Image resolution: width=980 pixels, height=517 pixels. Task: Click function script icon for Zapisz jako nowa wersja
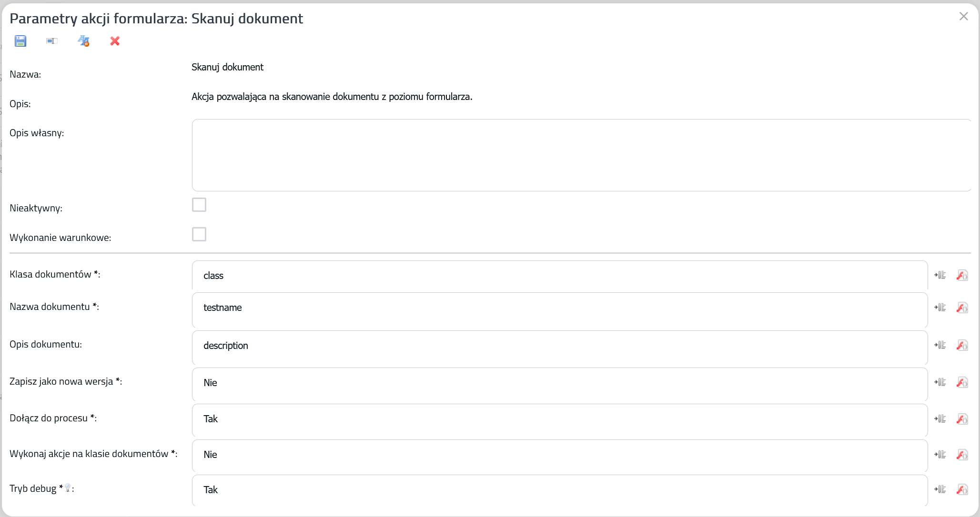click(x=962, y=382)
